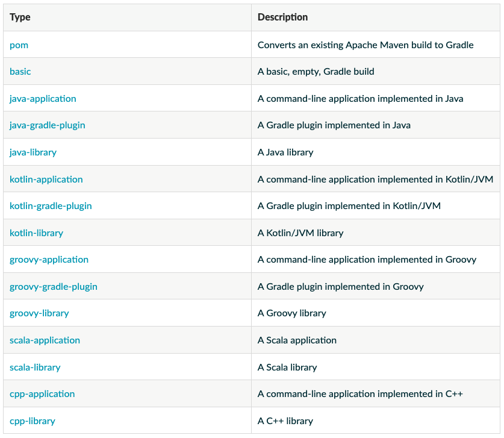504x438 pixels.
Task: Open the java-library type link
Action: click(x=33, y=152)
